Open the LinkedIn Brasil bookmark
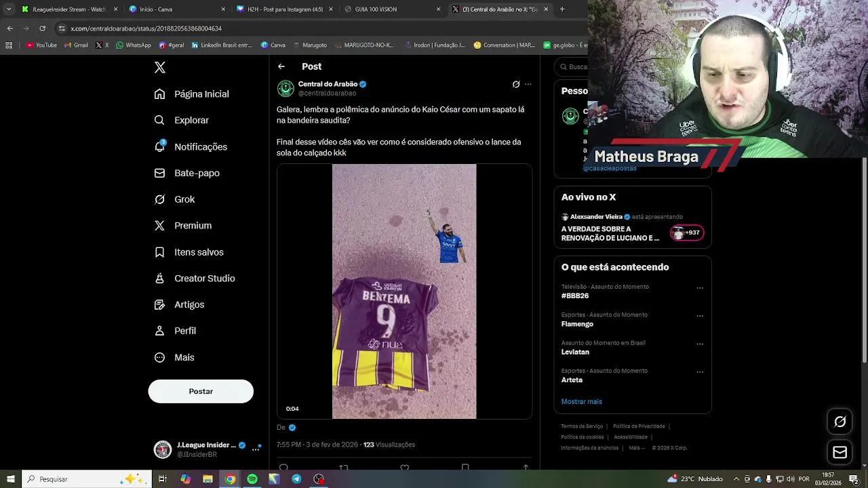This screenshot has width=868, height=488. pos(222,45)
